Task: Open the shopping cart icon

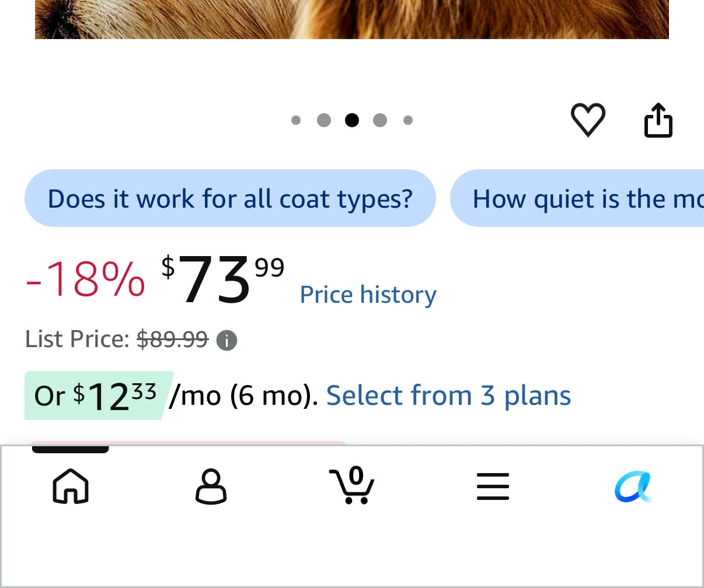Action: click(351, 485)
